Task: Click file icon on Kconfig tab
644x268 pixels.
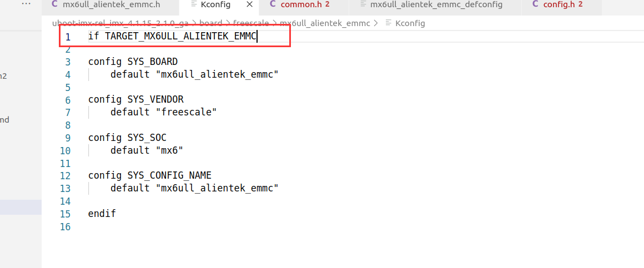Action: tap(194, 5)
